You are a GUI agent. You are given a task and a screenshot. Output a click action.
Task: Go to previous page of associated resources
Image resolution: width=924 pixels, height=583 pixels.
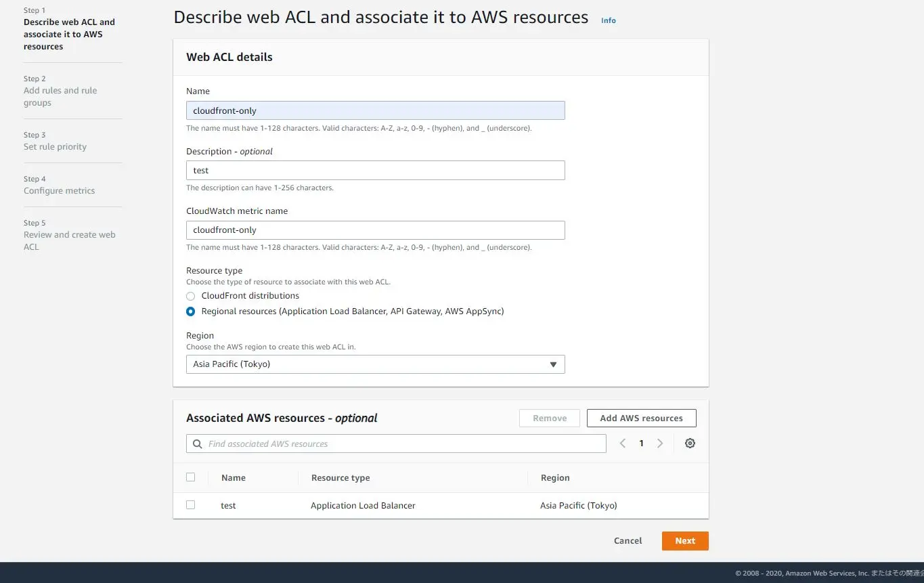(623, 444)
